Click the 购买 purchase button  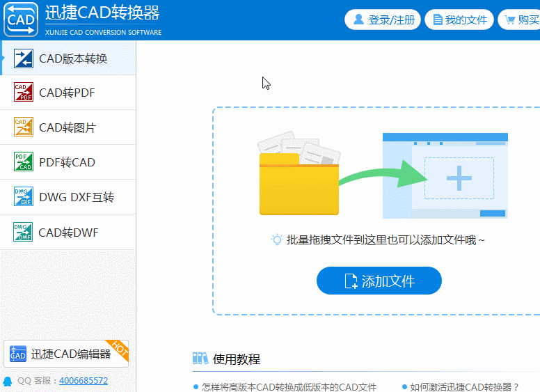click(519, 19)
